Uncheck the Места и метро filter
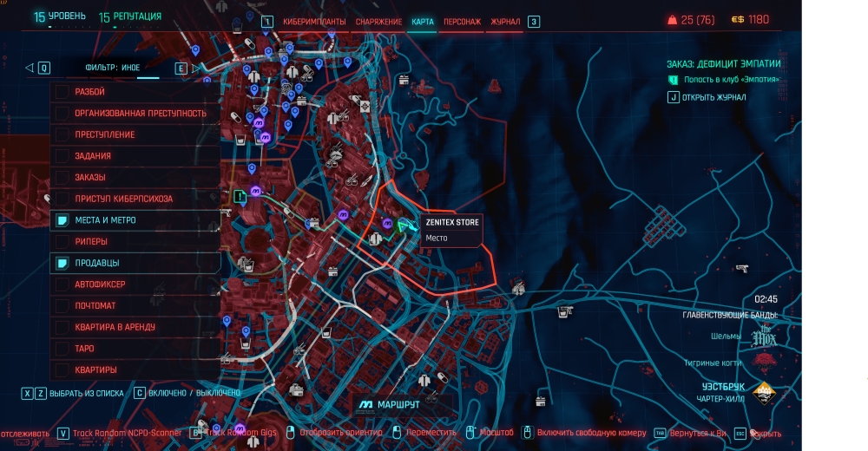The image size is (868, 451). pyautogui.click(x=62, y=220)
